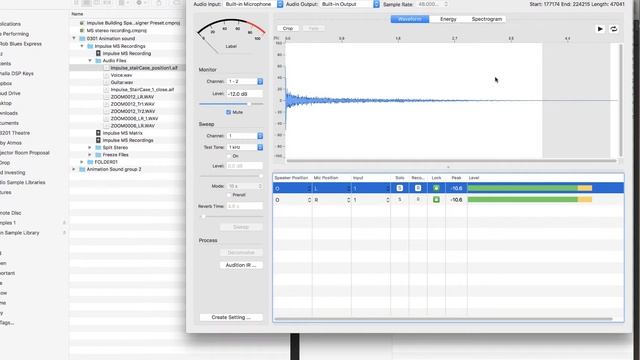Viewport: 640px width, 360px height.
Task: Select the Impulse MS Matrix item icon
Action: 98,133
